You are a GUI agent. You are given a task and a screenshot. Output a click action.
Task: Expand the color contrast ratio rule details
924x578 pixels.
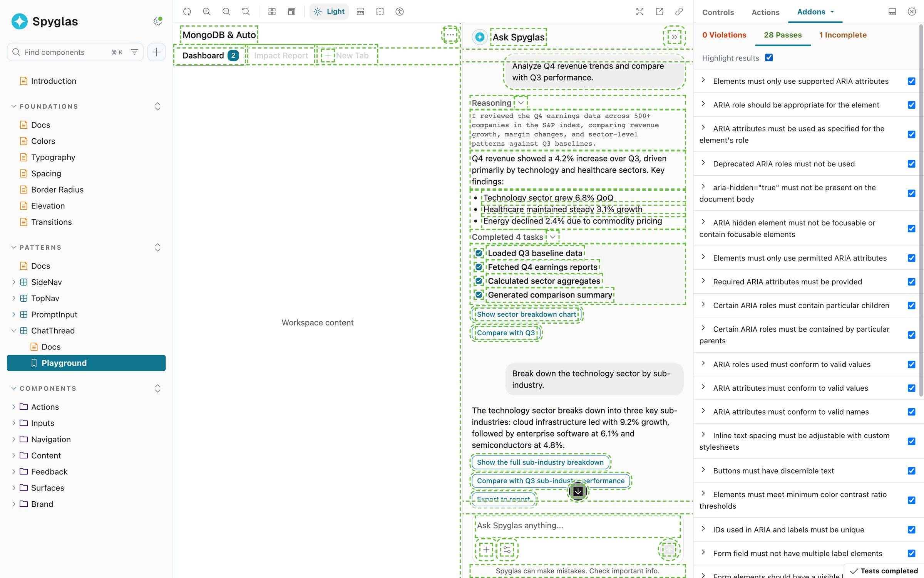point(703,494)
